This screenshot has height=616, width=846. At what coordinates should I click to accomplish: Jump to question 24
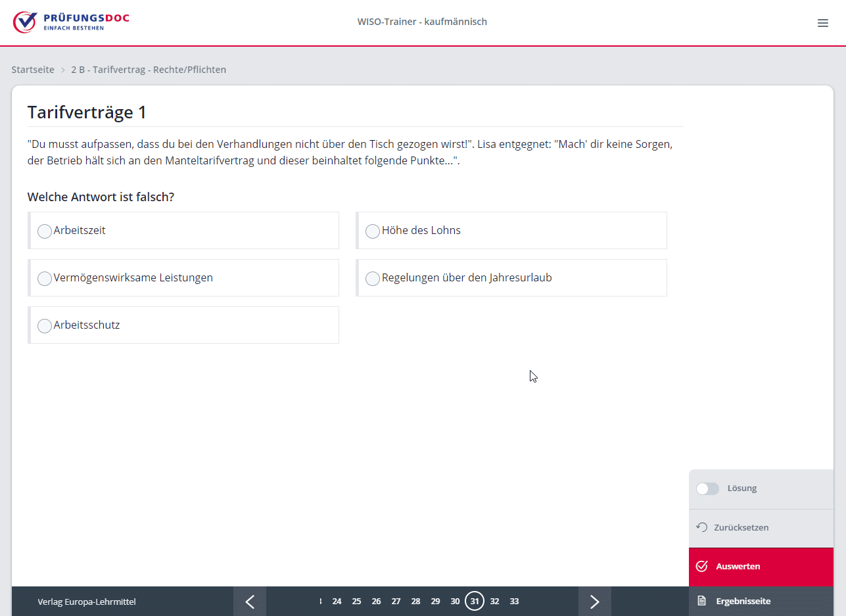[337, 602]
